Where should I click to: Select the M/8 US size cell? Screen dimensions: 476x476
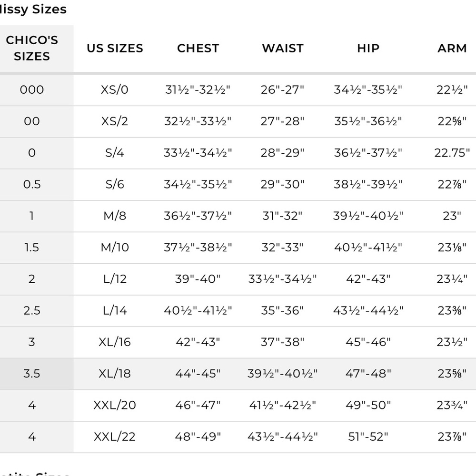115,216
